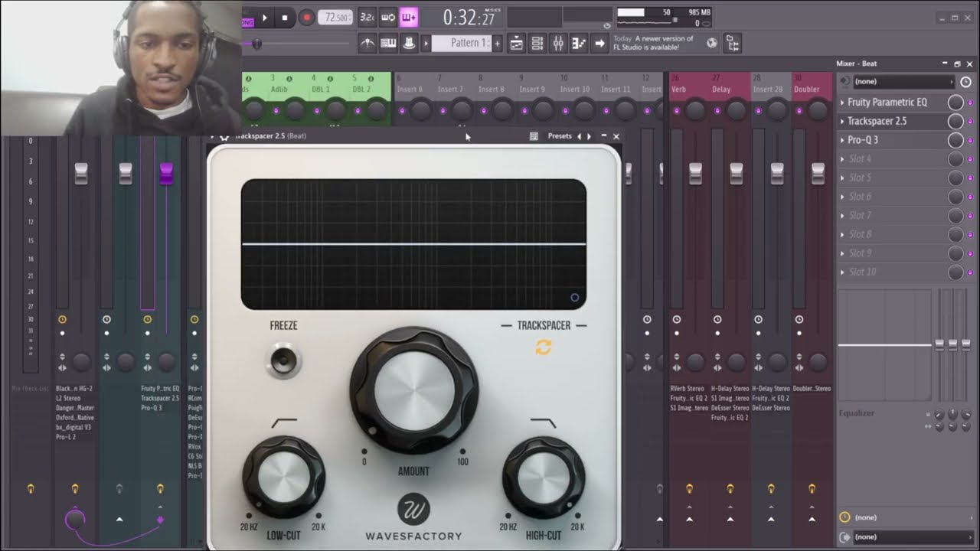Open online news globe icon

coord(712,43)
